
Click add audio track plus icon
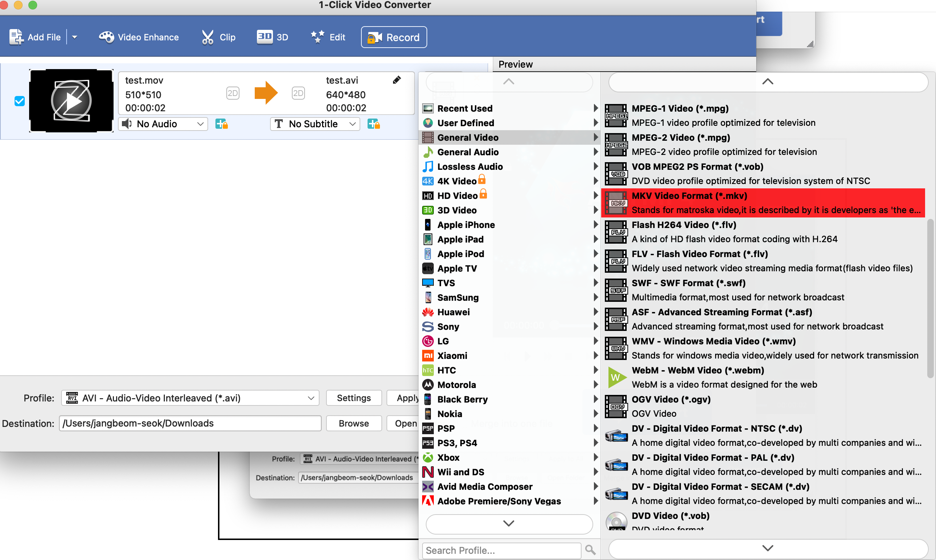(221, 124)
